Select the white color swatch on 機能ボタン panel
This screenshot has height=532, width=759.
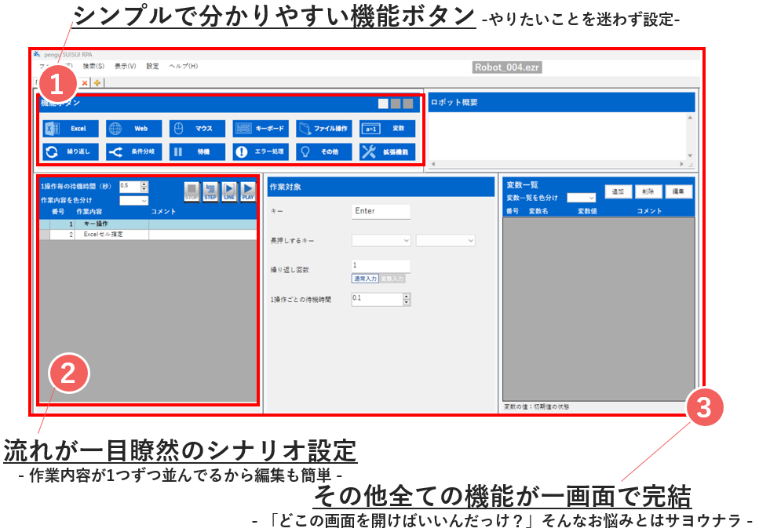[381, 102]
